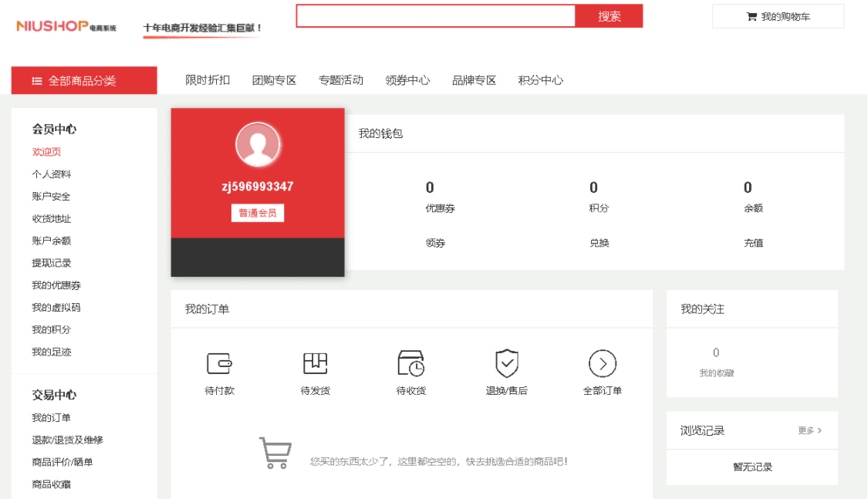Expand browsing history with 更多 arrow
This screenshot has height=499, width=868.
point(809,430)
